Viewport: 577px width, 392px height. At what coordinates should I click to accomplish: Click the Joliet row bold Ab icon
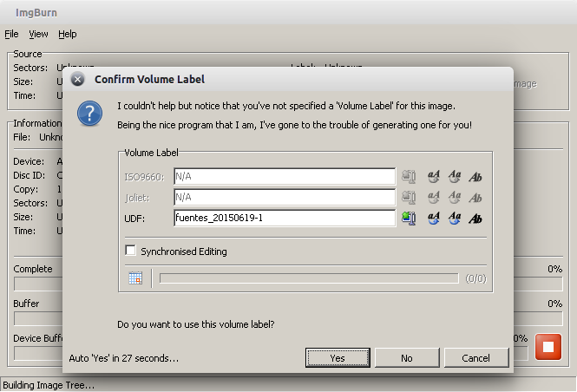click(x=475, y=198)
